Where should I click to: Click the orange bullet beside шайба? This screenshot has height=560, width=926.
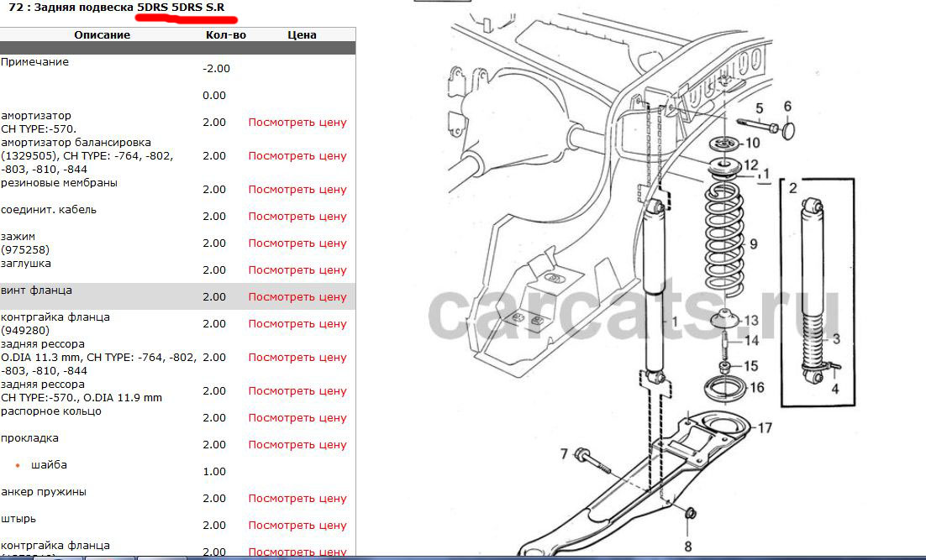(x=18, y=465)
